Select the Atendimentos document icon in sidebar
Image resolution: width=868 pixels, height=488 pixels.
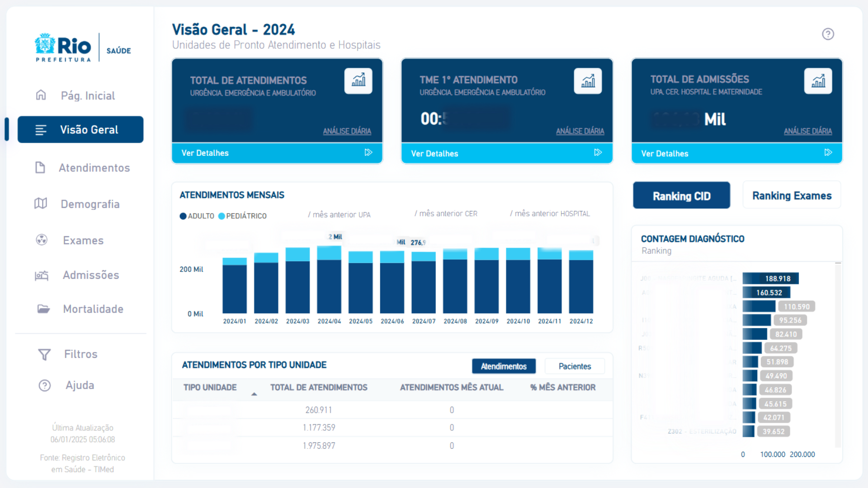point(41,167)
